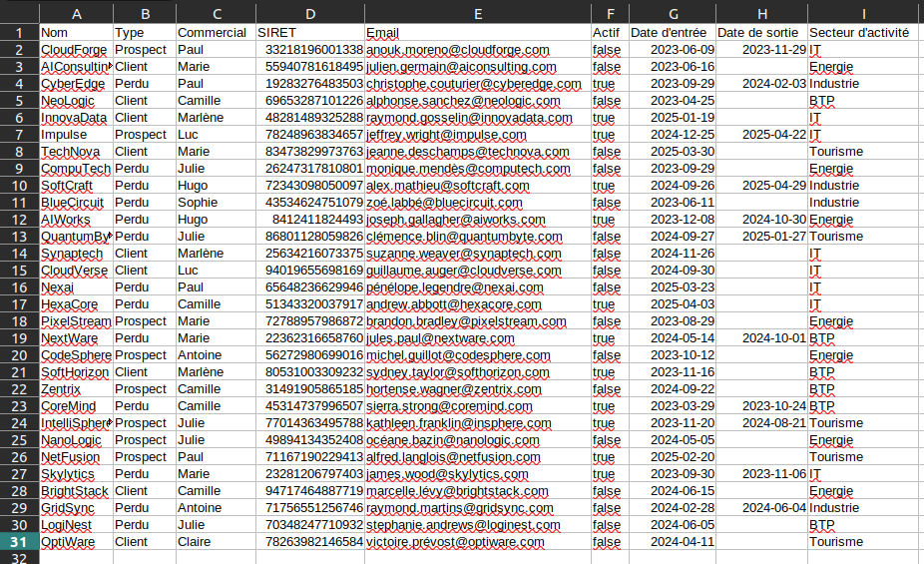Select row 31 header

pyautogui.click(x=19, y=542)
